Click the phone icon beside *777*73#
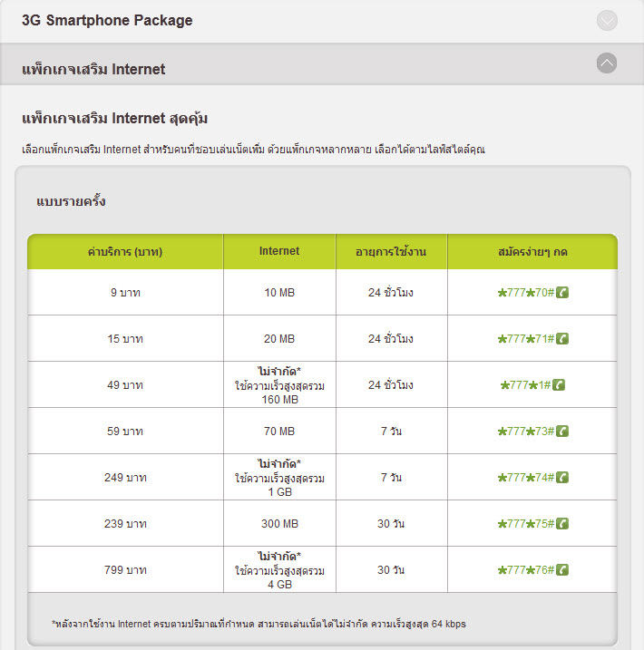 click(562, 432)
